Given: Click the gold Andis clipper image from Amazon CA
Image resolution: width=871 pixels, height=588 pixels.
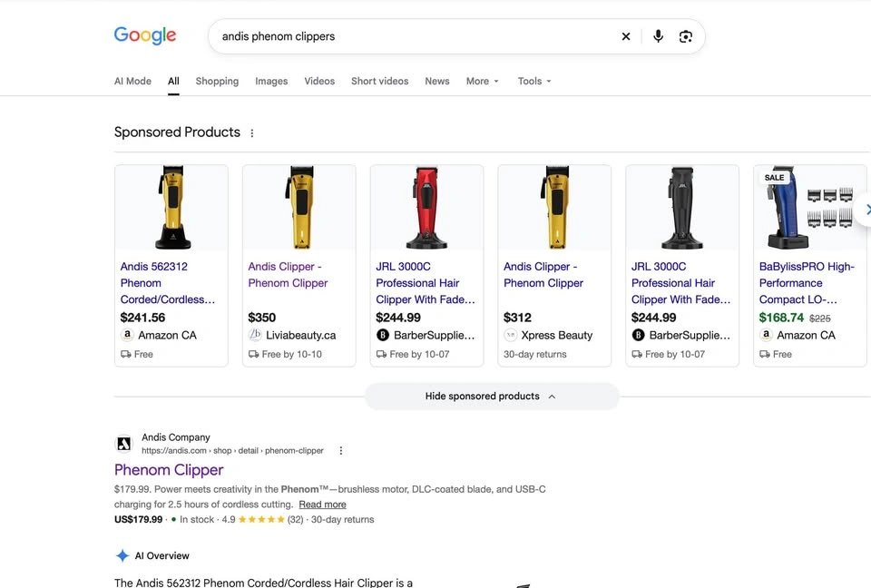Looking at the screenshot, I should point(171,207).
